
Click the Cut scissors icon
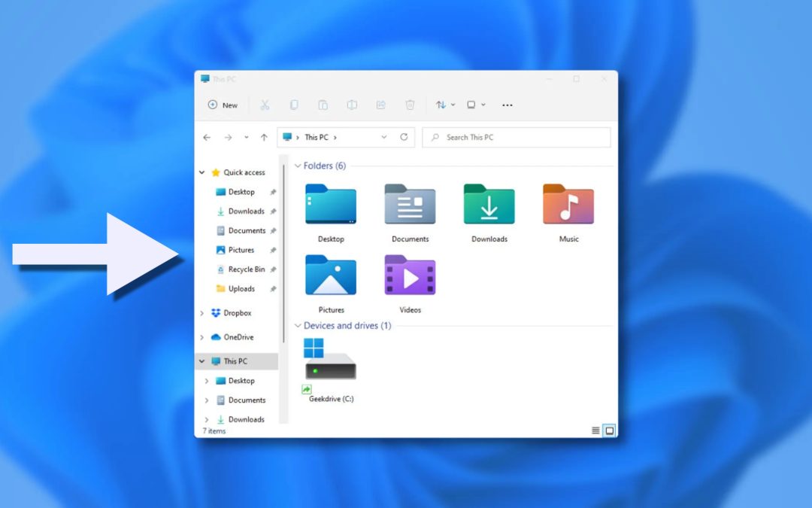(265, 105)
